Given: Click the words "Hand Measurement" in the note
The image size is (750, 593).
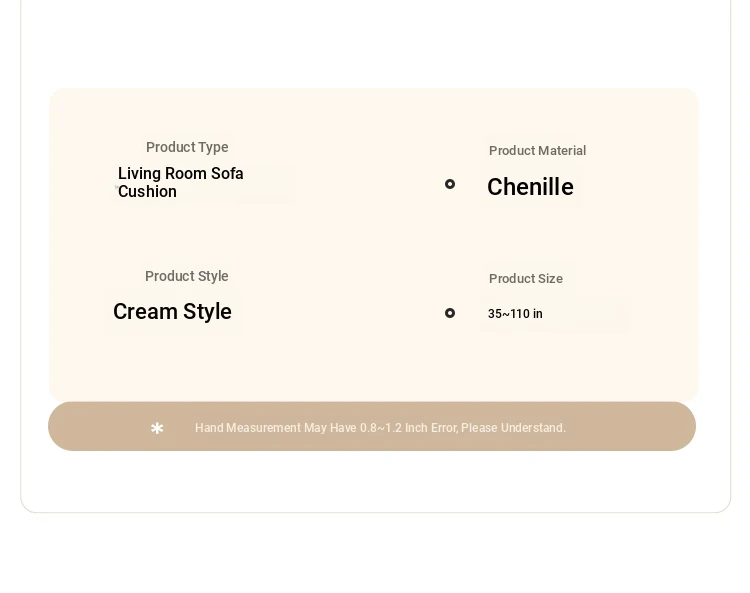Looking at the screenshot, I should [247, 428].
